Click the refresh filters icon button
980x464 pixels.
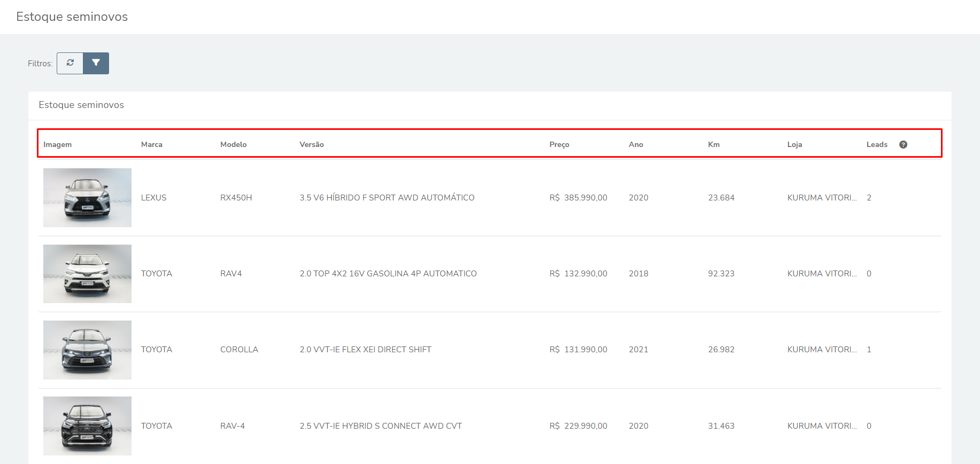pos(70,63)
